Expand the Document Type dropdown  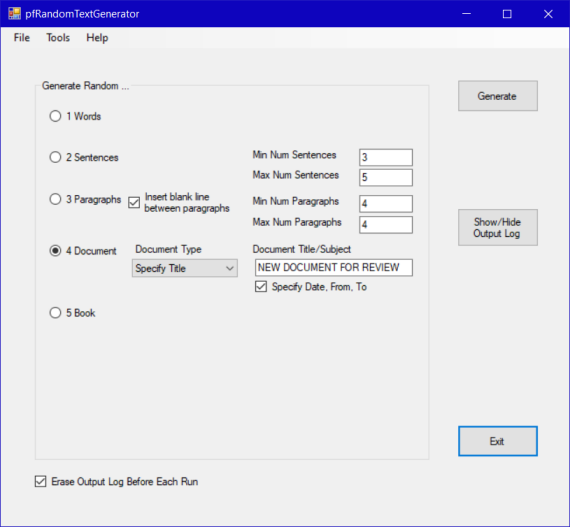[185, 268]
